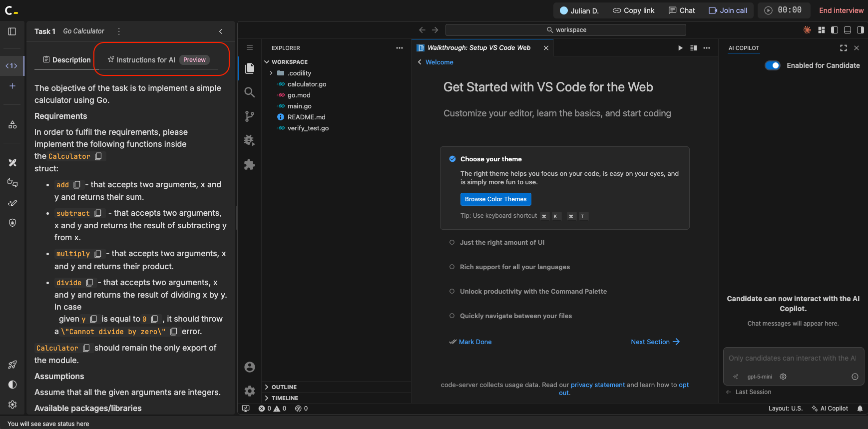
Task: Open the Source Control view
Action: click(250, 116)
